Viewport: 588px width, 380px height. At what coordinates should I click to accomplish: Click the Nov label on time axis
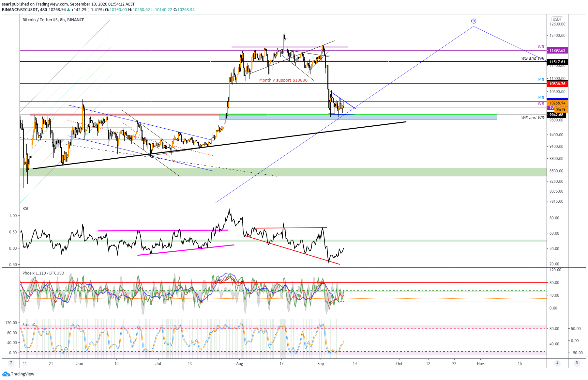pos(480,364)
